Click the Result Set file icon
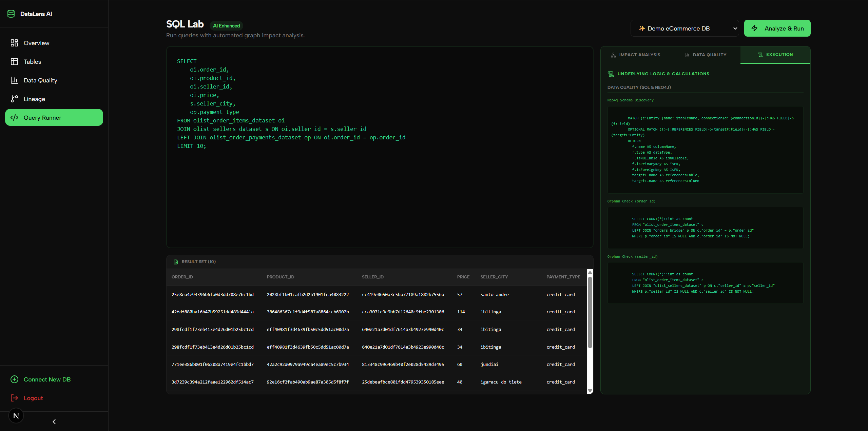Image resolution: width=868 pixels, height=431 pixels. (175, 261)
